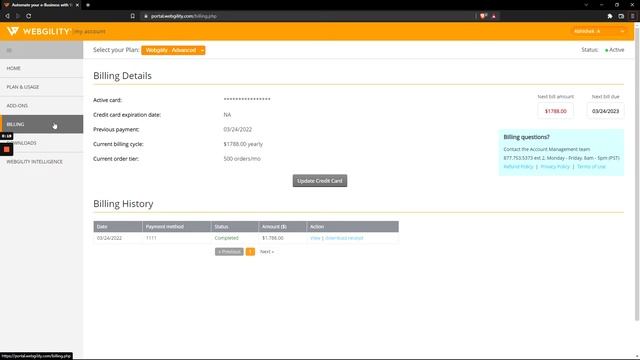Click the Previous pagination button
The image size is (640, 360).
229,251
